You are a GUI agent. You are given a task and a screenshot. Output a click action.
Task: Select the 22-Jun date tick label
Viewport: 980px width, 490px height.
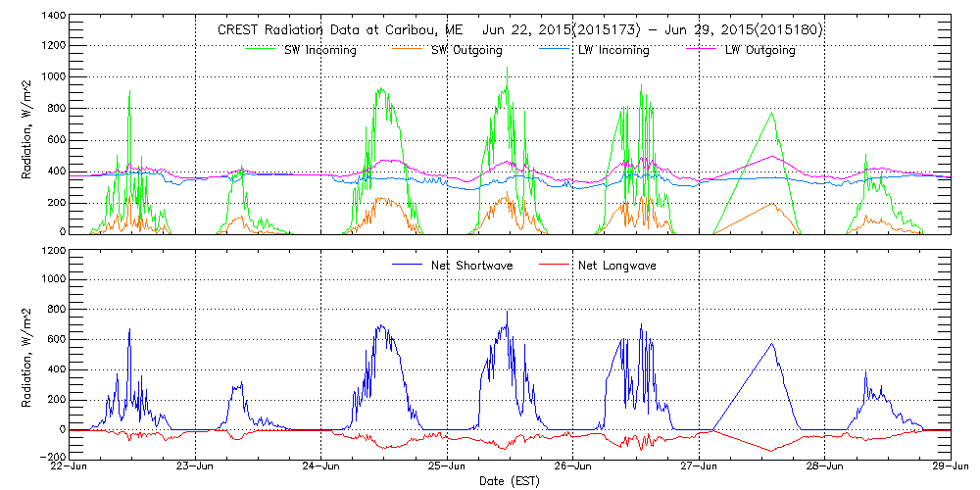[70, 467]
